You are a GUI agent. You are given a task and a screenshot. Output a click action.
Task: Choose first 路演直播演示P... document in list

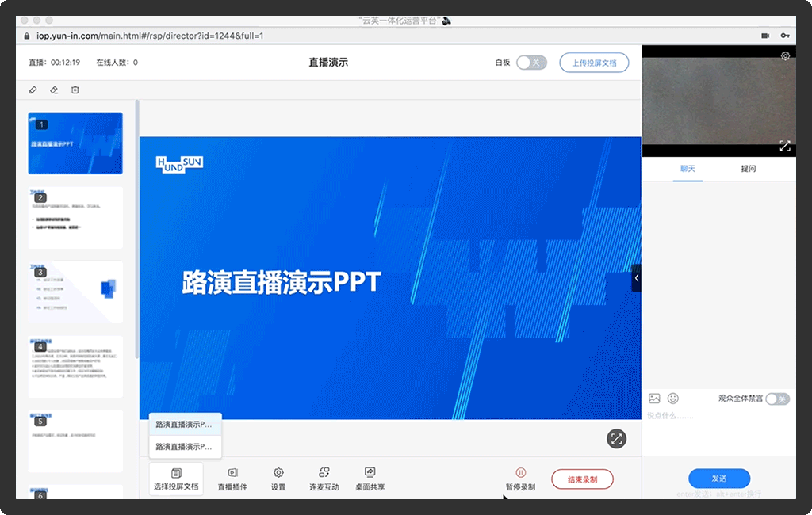(x=184, y=425)
